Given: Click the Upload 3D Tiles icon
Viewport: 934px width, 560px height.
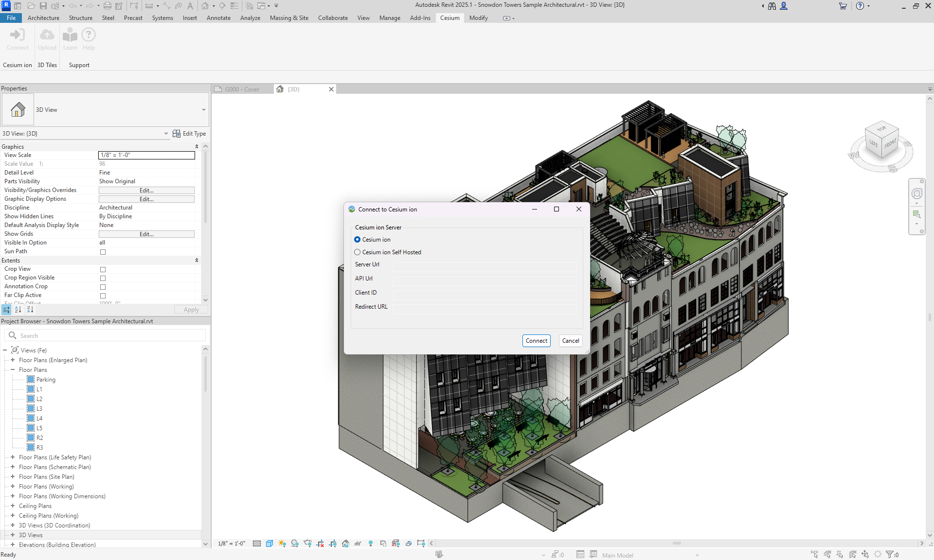Looking at the screenshot, I should (47, 39).
